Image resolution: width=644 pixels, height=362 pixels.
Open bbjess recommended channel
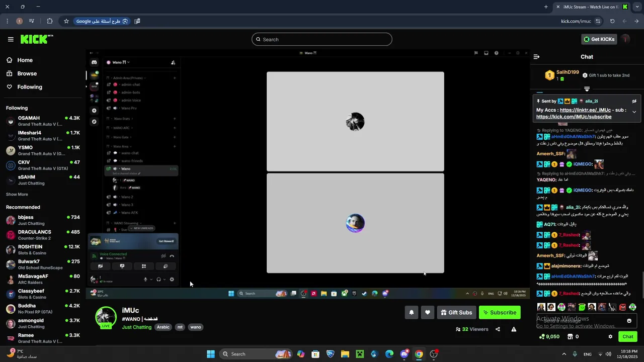(x=43, y=220)
